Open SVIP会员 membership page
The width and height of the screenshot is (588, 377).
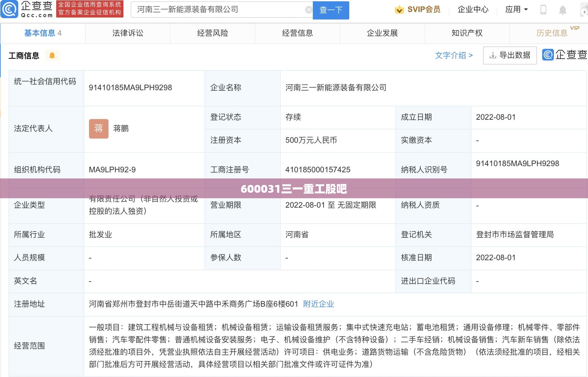pyautogui.click(x=424, y=10)
